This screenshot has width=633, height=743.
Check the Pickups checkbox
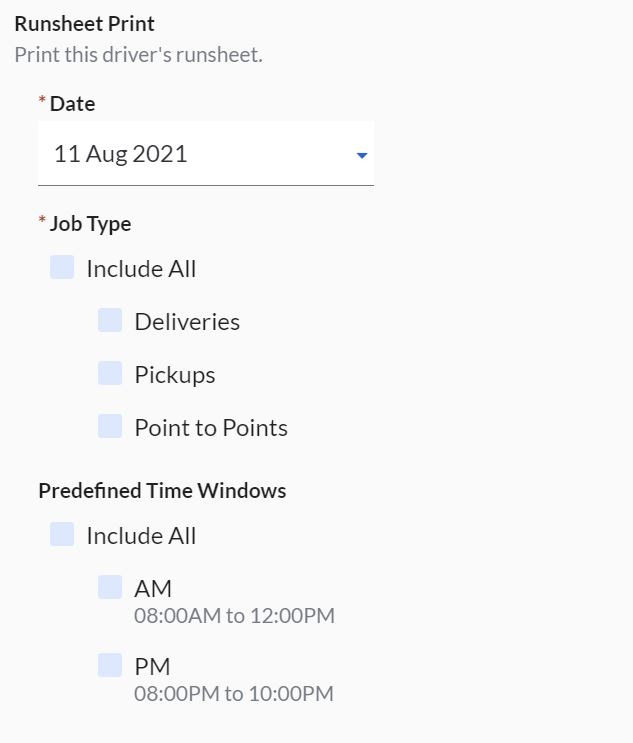click(110, 373)
